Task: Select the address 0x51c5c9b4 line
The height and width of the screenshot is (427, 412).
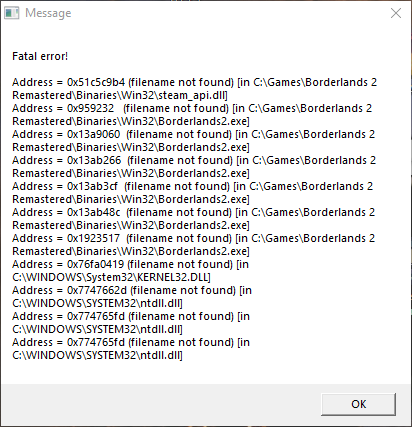Action: click(x=195, y=82)
